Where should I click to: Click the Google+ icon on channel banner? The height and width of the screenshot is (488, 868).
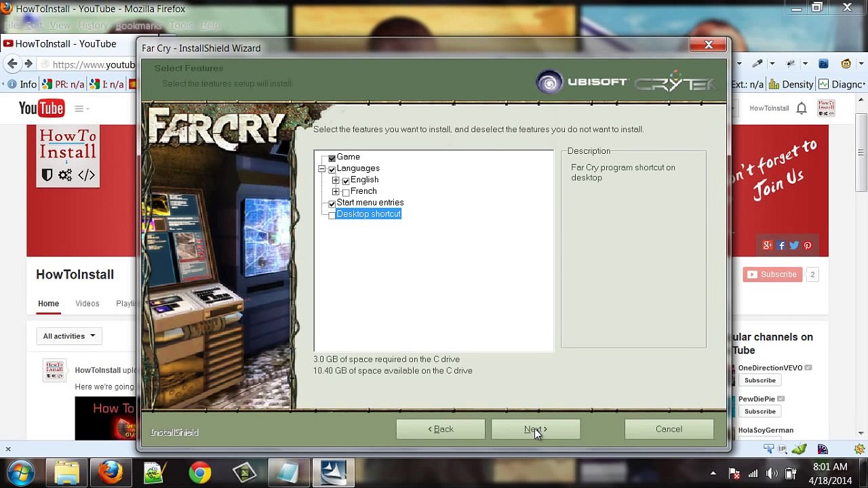click(x=768, y=245)
